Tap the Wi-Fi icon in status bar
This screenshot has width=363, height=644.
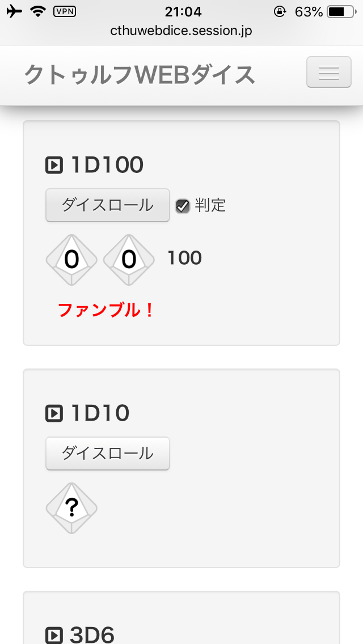click(38, 11)
